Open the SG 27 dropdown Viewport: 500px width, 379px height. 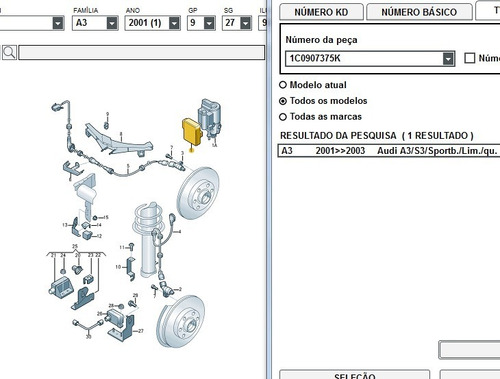(x=245, y=23)
